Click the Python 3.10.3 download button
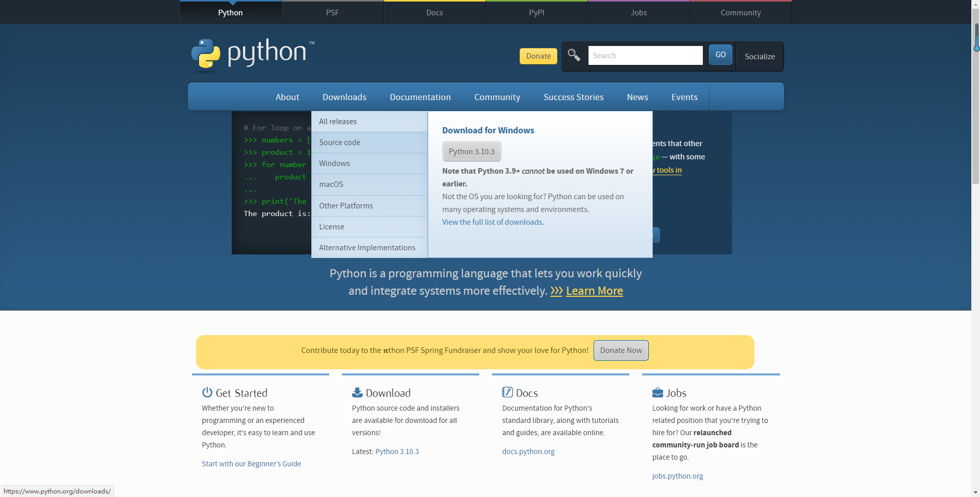The image size is (980, 497). click(x=472, y=152)
